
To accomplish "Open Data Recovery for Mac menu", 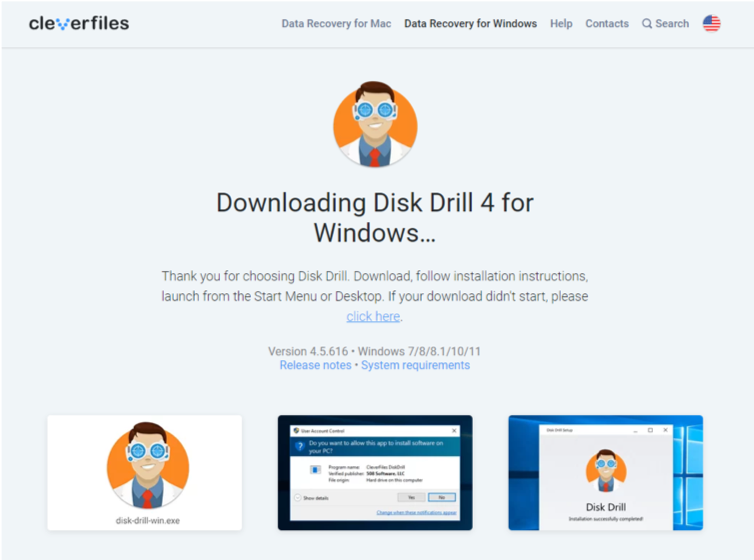I will coord(336,24).
